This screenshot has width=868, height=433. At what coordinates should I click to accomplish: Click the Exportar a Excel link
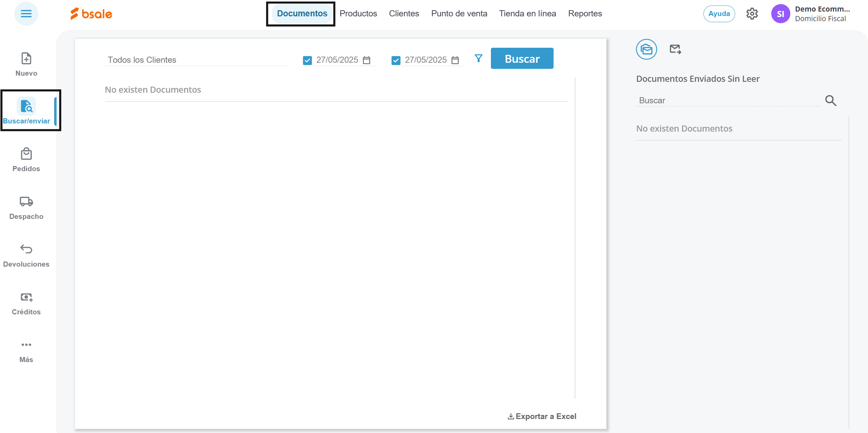point(542,416)
